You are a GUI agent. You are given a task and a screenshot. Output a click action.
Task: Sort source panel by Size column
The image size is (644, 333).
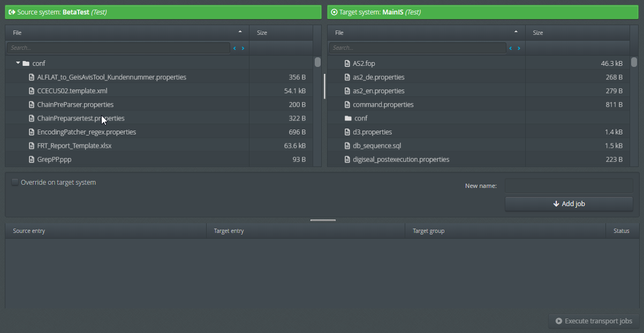click(281, 33)
